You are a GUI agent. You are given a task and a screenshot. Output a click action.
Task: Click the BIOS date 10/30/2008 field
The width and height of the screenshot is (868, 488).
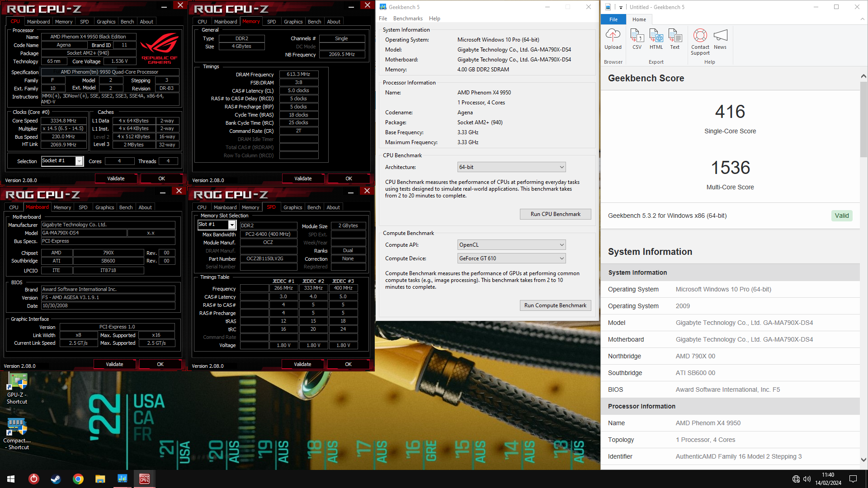tap(108, 306)
